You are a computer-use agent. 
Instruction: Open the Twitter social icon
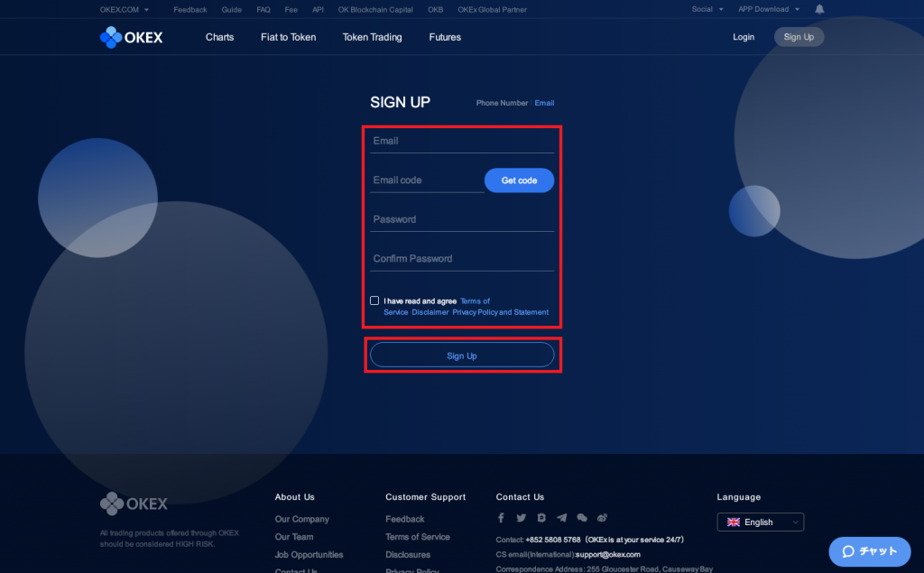point(521,518)
